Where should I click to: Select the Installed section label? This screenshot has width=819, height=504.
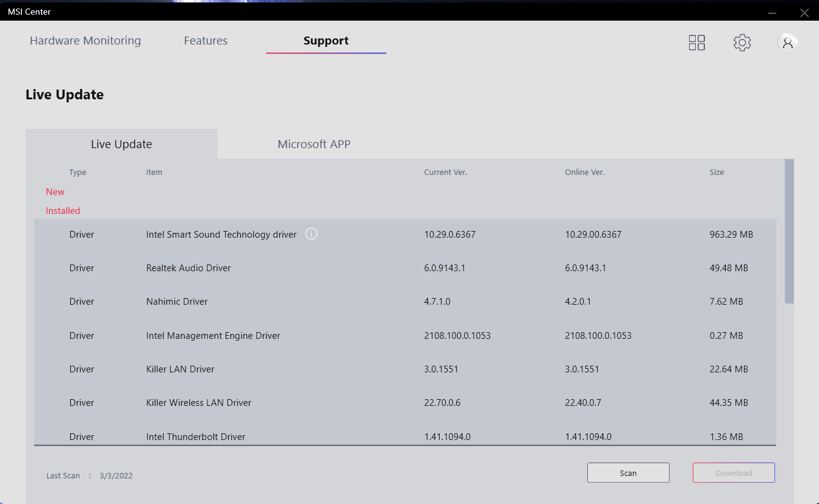pos(63,210)
